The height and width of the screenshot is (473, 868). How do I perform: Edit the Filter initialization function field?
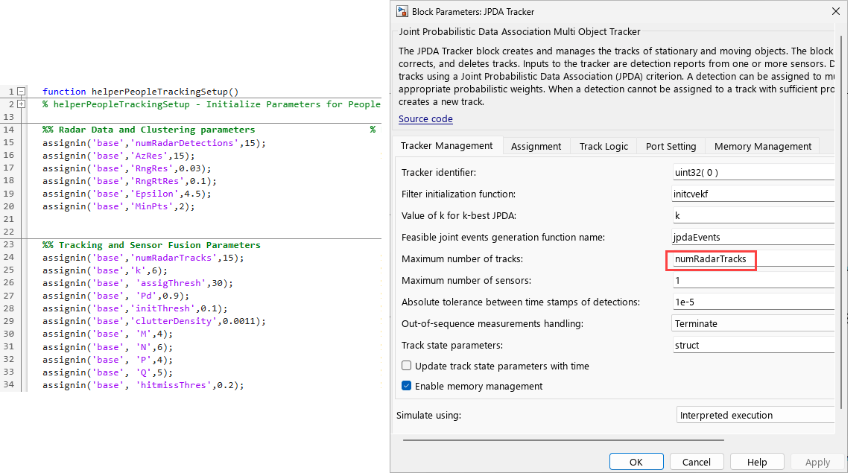tap(753, 194)
